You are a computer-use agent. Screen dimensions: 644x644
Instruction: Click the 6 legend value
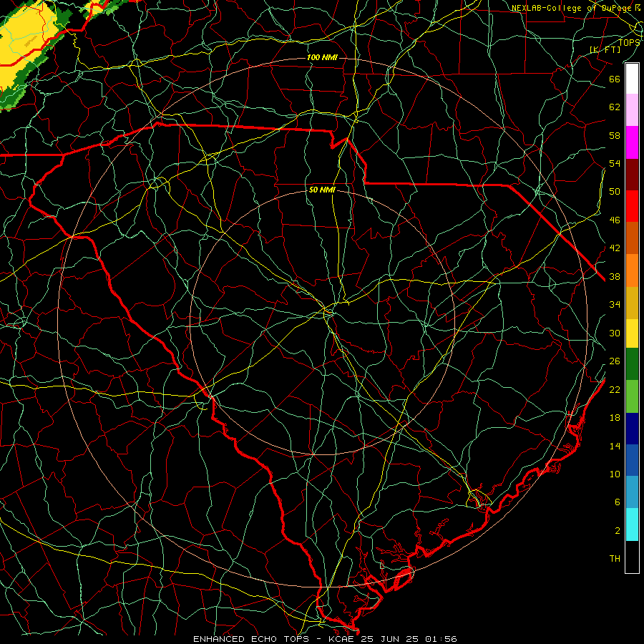(618, 502)
